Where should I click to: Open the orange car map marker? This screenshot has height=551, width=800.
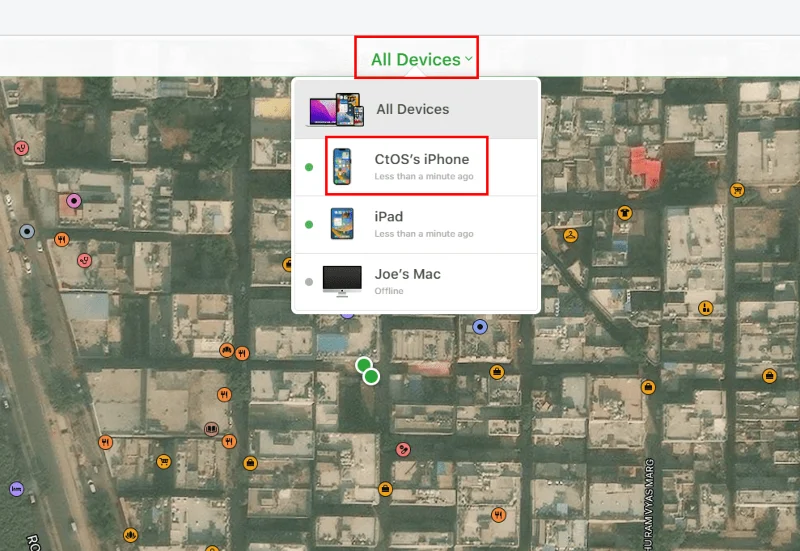click(227, 350)
